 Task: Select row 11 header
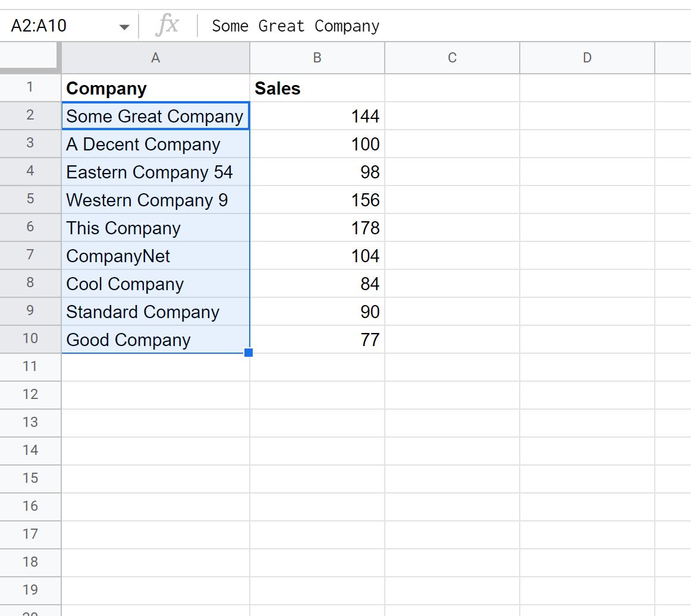click(x=30, y=367)
